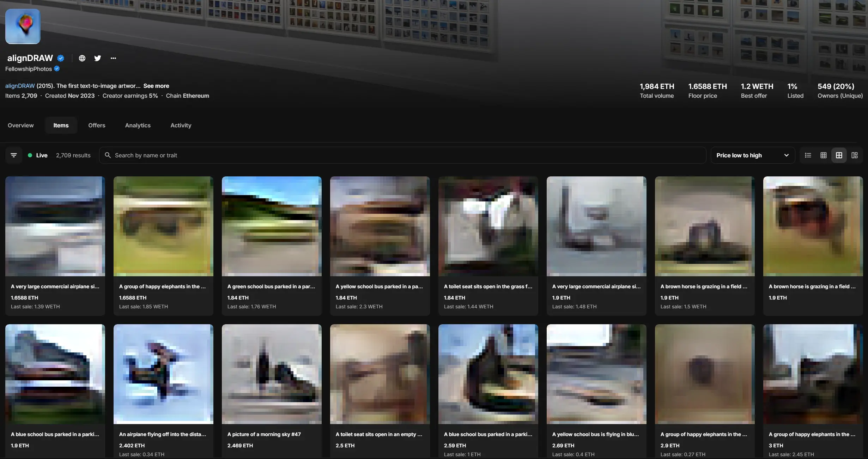Switch to the Activity tab
This screenshot has width=868, height=459.
[x=181, y=125]
